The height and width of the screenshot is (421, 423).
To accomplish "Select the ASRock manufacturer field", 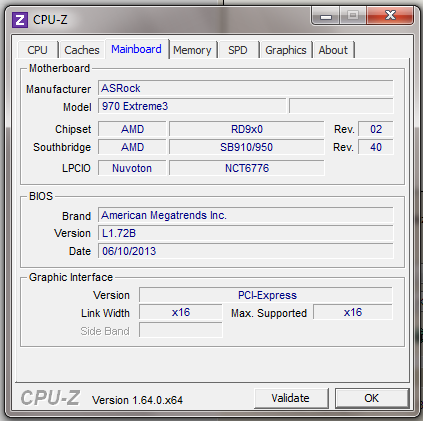I will click(x=246, y=88).
